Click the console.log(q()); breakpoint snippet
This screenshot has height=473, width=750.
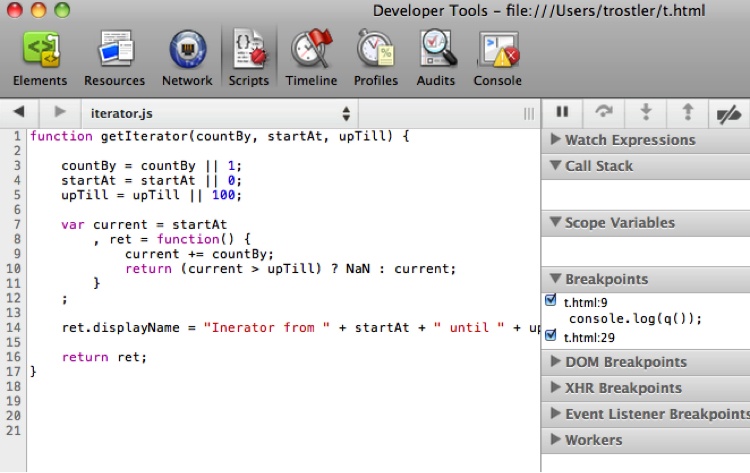635,319
